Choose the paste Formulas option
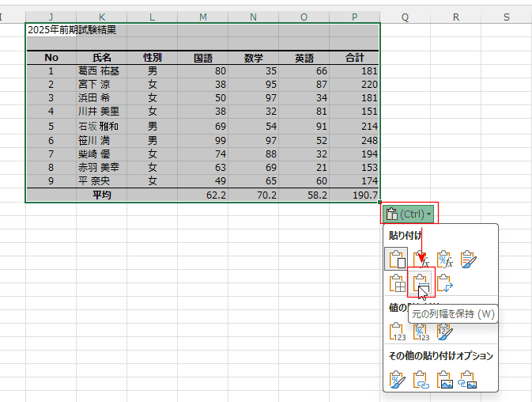 pyautogui.click(x=421, y=259)
